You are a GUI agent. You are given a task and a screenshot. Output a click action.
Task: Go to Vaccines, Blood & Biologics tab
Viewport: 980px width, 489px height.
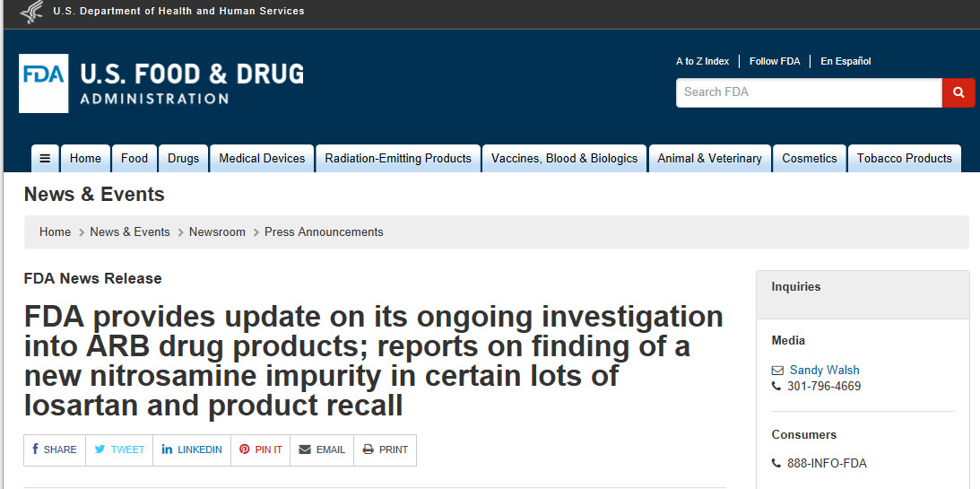pyautogui.click(x=564, y=159)
